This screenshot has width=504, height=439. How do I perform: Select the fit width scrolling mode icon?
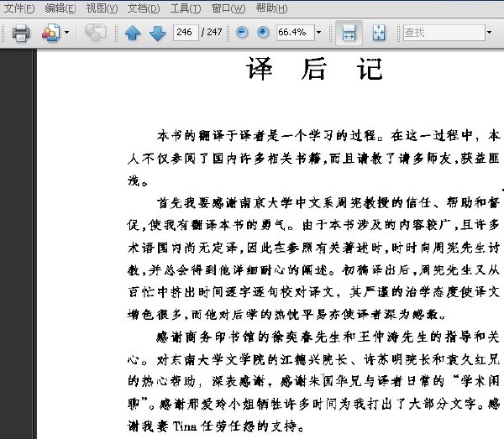click(x=349, y=33)
